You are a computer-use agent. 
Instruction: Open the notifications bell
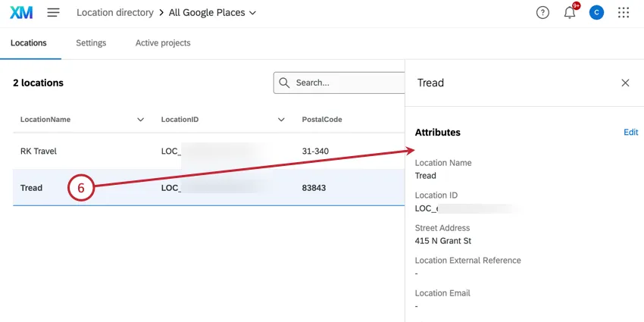point(570,13)
